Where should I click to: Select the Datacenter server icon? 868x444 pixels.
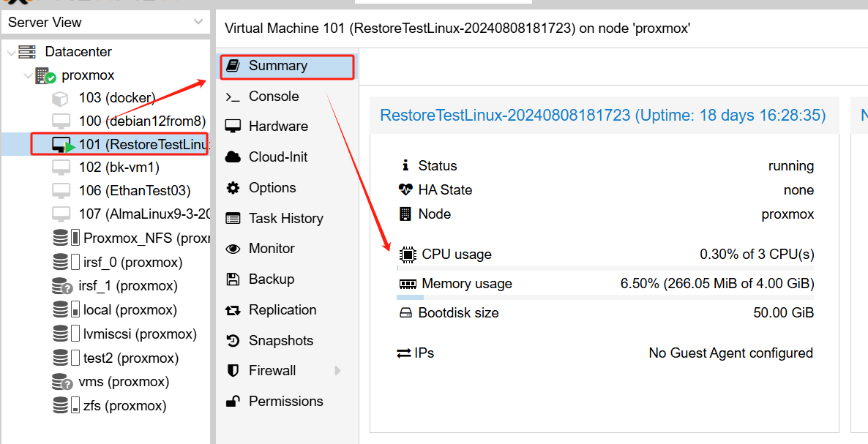(26, 52)
